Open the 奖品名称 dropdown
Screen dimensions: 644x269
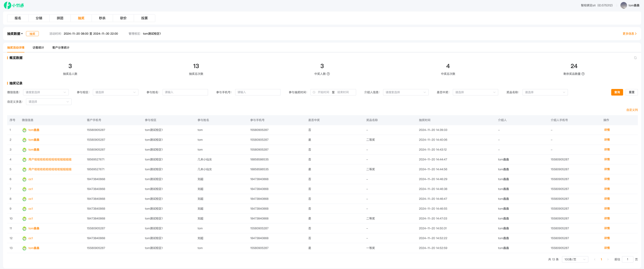545,92
